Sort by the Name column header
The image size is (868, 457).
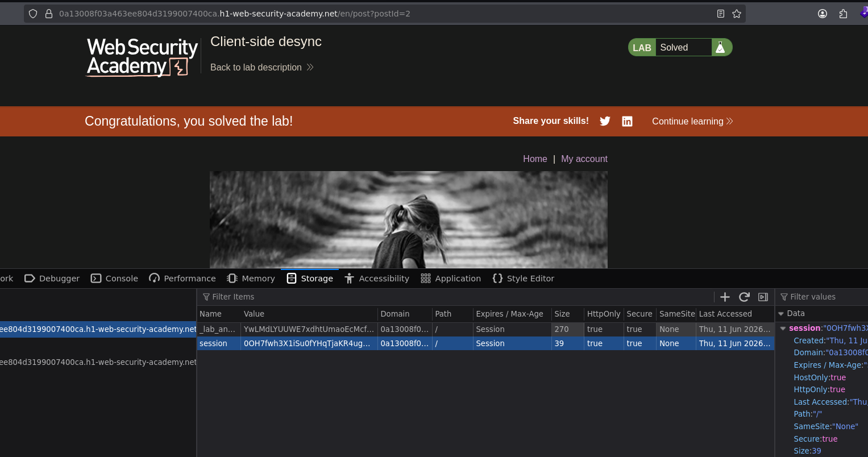[219, 314]
